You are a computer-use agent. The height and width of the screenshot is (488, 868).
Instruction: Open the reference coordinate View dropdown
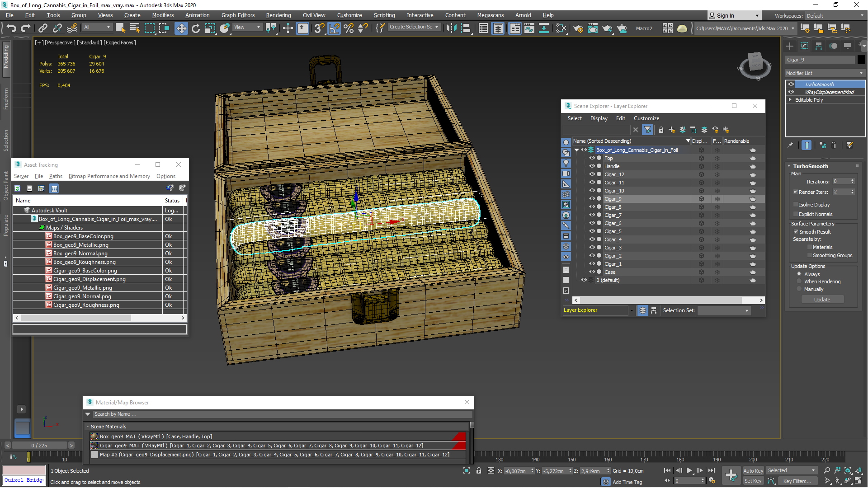[x=247, y=28]
